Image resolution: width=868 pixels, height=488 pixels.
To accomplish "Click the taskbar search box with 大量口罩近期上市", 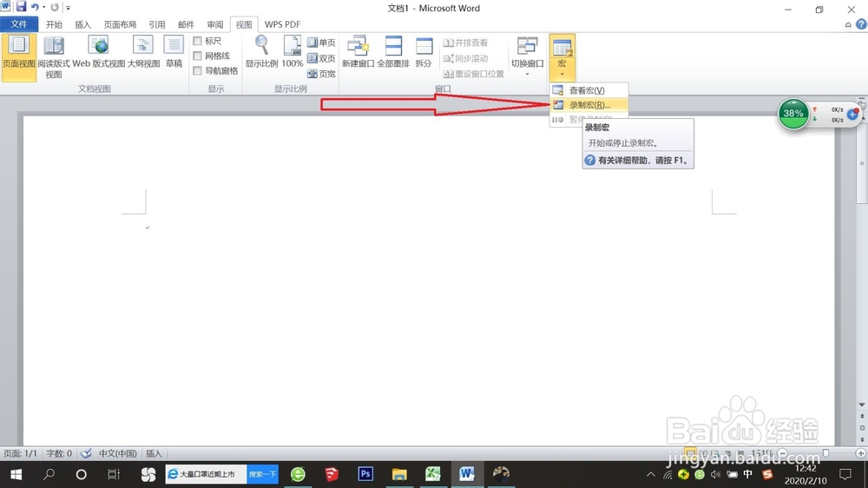I will pos(207,474).
